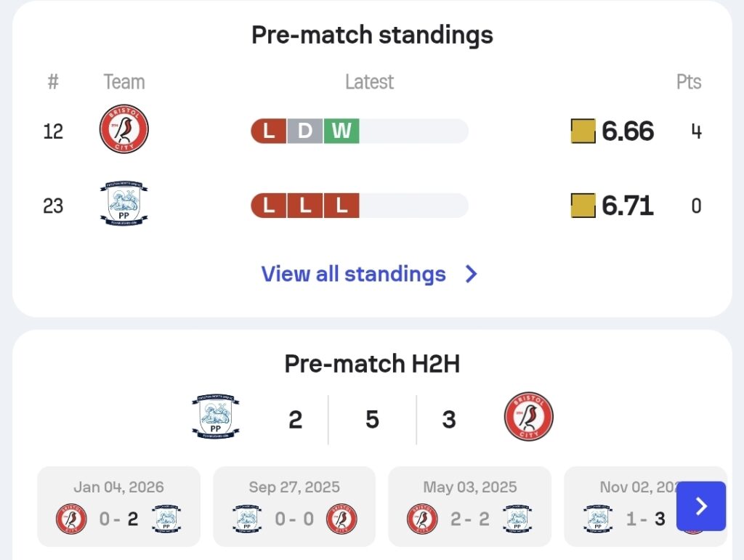Click Preston's first L form badge
744x560 pixels.
[x=269, y=206]
